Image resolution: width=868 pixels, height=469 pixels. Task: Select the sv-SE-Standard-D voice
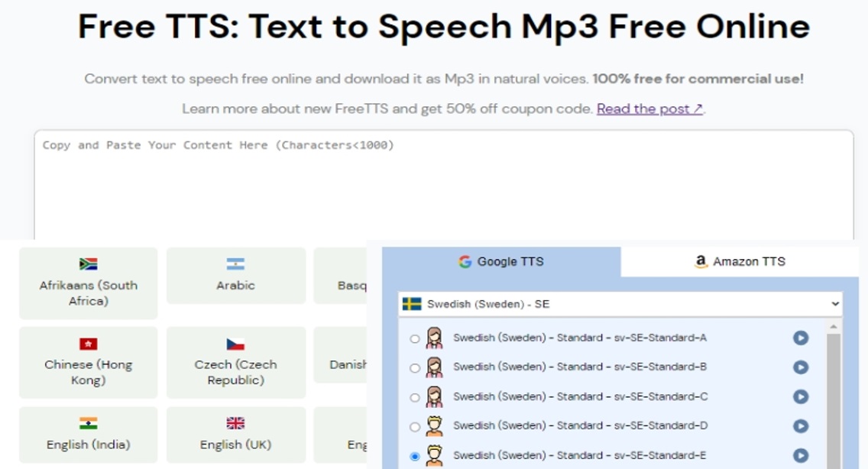pyautogui.click(x=413, y=425)
